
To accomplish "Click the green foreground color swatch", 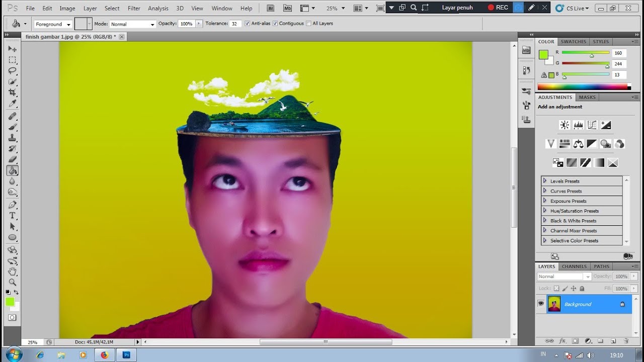I will (11, 302).
